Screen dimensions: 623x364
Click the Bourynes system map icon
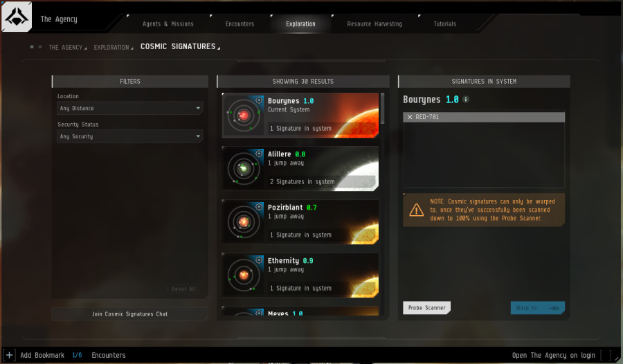(243, 116)
